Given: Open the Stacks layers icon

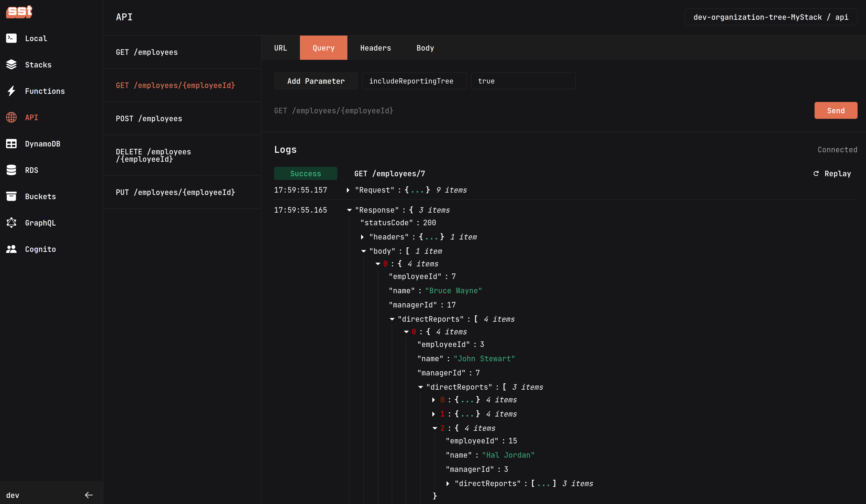Looking at the screenshot, I should (11, 65).
